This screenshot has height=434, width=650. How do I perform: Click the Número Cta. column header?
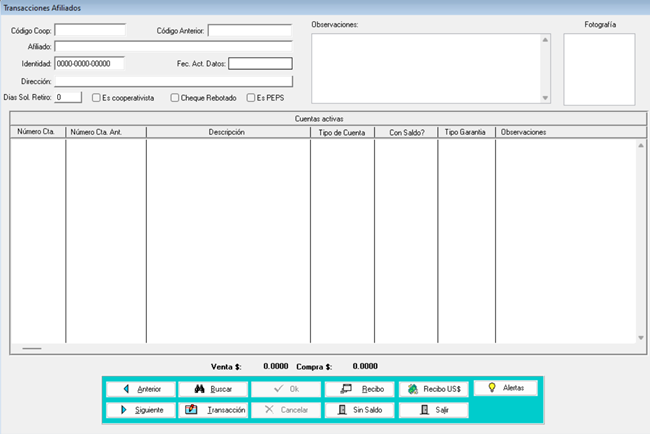click(37, 132)
